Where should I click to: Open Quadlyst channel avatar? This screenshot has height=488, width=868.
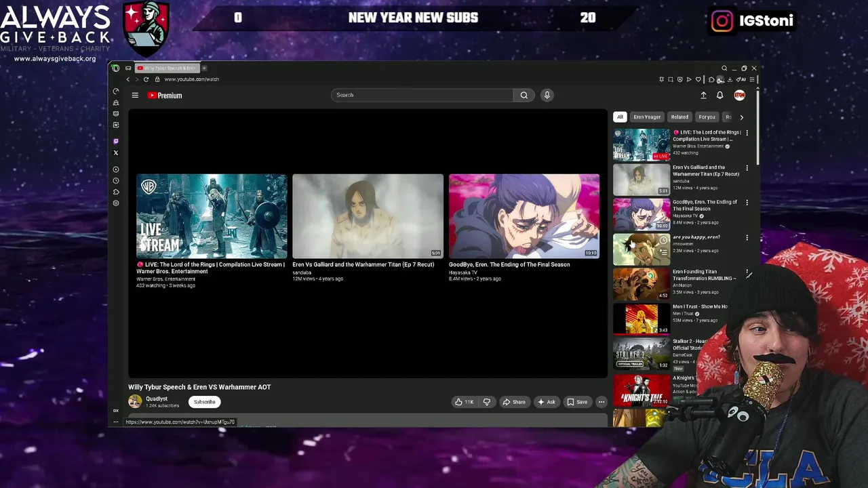pyautogui.click(x=135, y=402)
